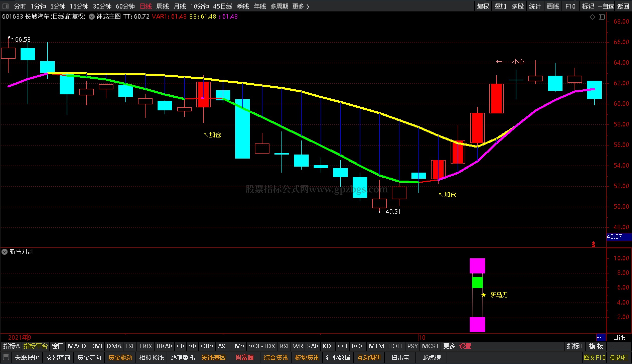The height and width of the screenshot is (364, 632).
Task: Open 交易查询 tab
Action: [x=58, y=357]
